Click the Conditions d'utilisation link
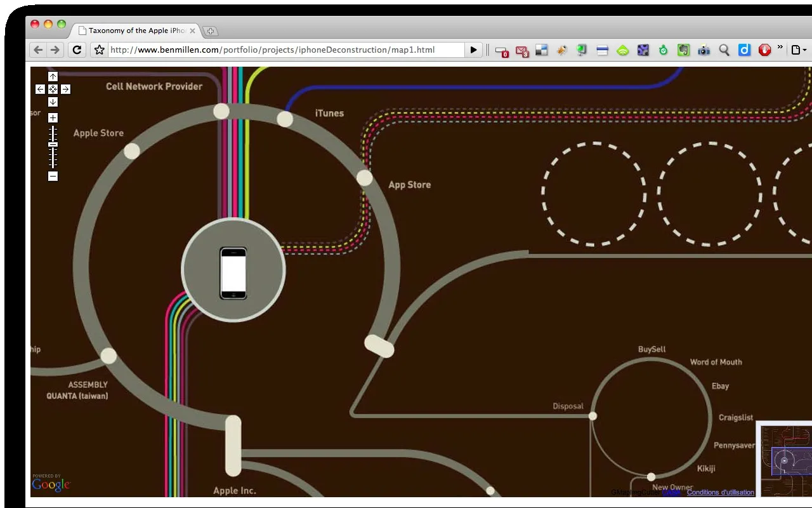The image size is (812, 508). [x=721, y=492]
